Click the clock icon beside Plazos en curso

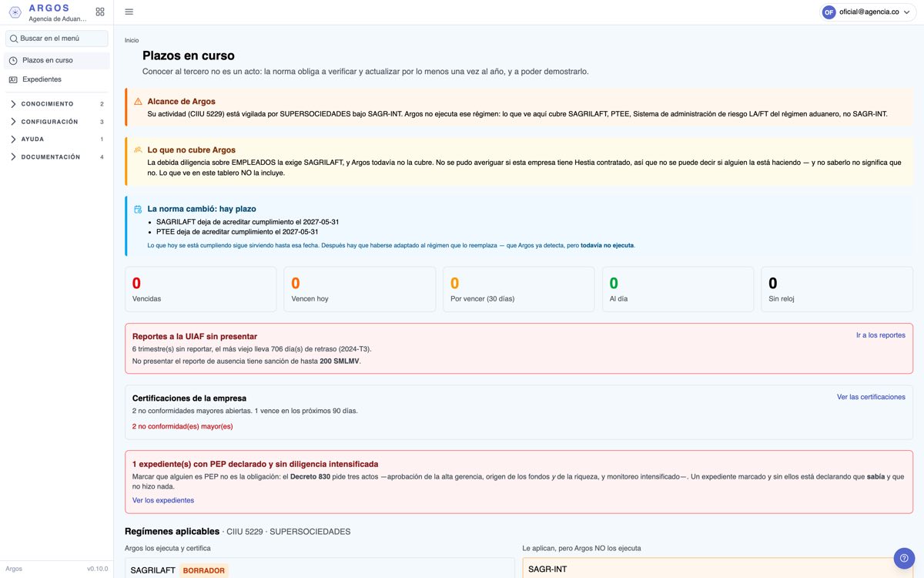(x=13, y=60)
